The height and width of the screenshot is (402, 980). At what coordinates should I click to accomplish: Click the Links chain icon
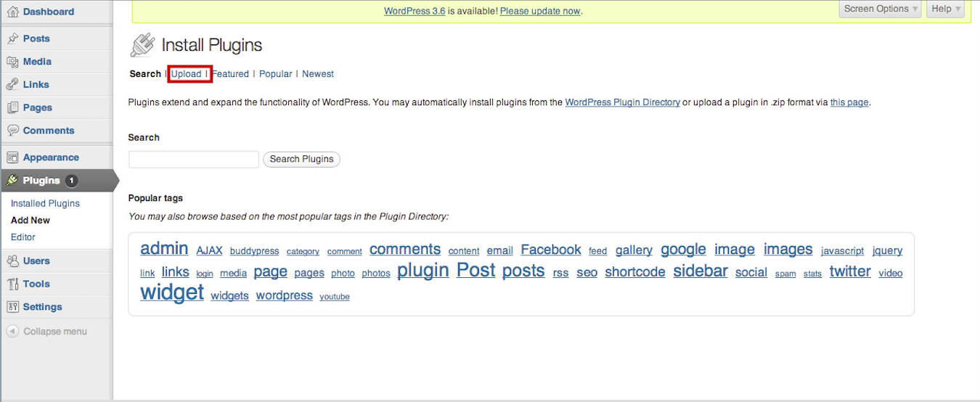click(12, 85)
